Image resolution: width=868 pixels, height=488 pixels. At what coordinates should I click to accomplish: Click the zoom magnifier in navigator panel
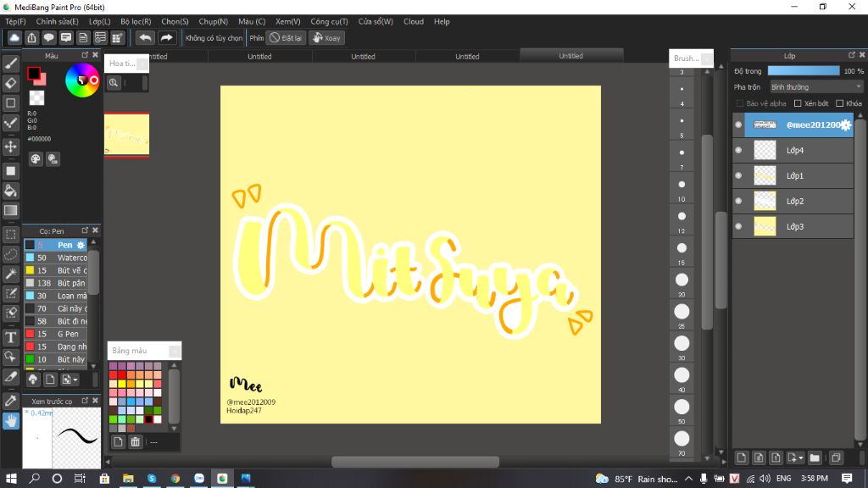click(x=114, y=83)
